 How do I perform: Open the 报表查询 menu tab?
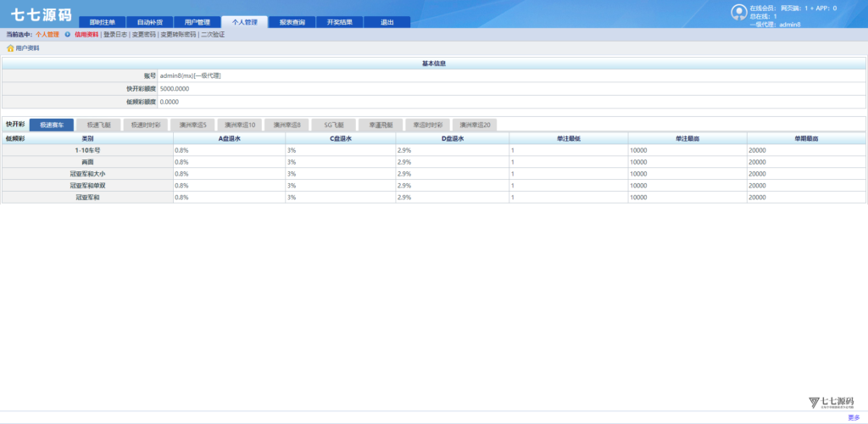tap(292, 22)
